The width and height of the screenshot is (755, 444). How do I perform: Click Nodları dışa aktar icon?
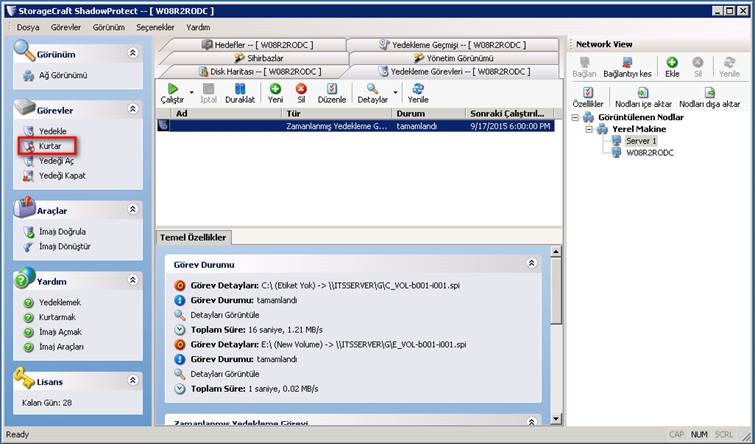pyautogui.click(x=709, y=92)
